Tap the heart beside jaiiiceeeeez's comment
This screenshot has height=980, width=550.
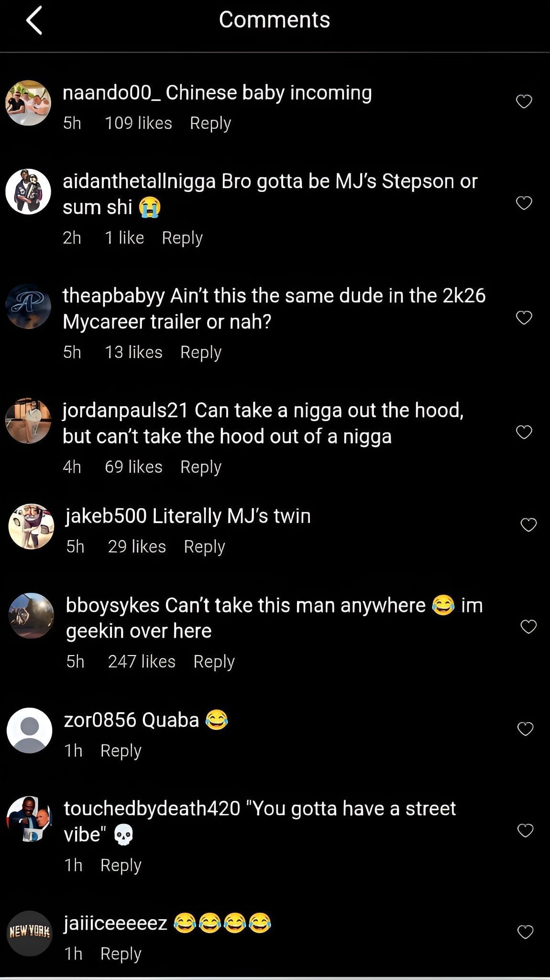(x=525, y=932)
